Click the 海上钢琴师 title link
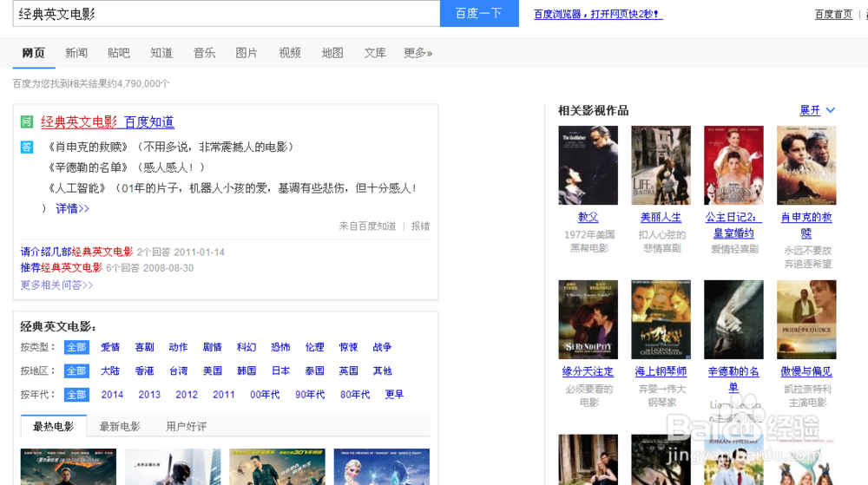The height and width of the screenshot is (485, 868). point(661,371)
